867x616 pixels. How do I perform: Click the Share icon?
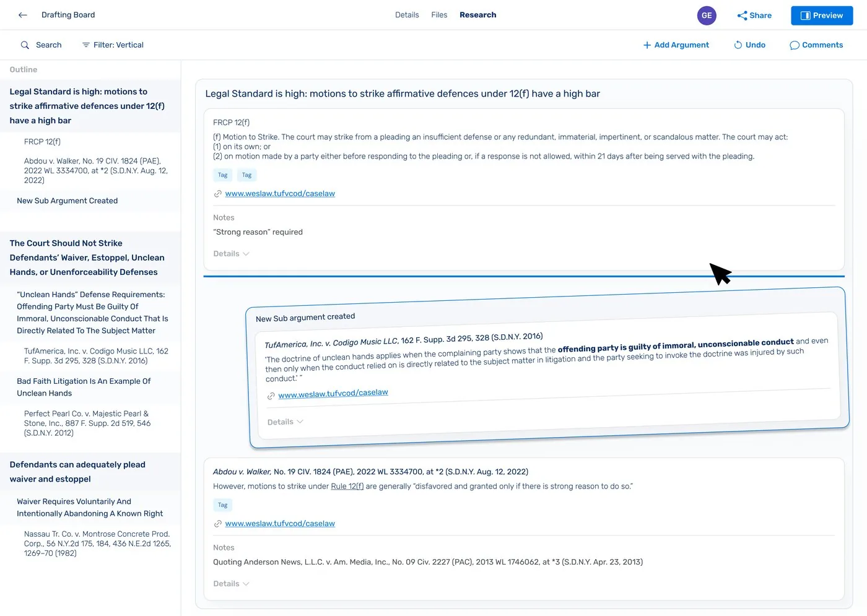[742, 15]
